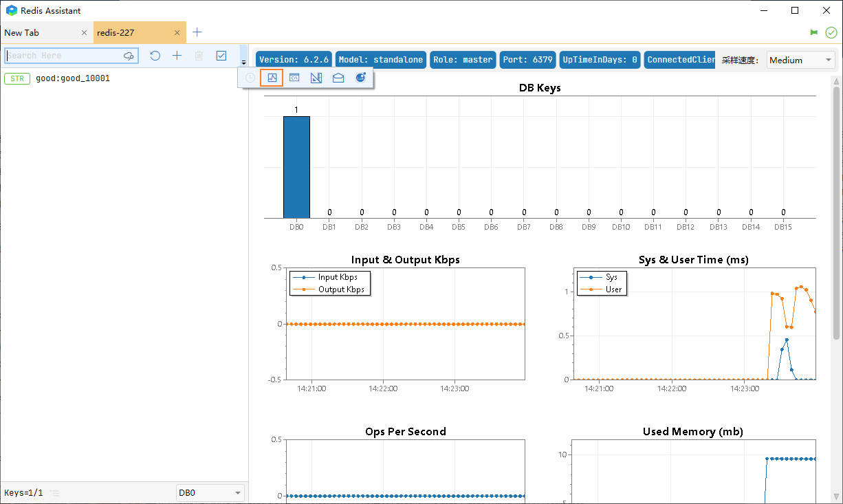The image size is (843, 504).
Task: Click the Used Memory (mb) chart title
Action: tap(693, 432)
